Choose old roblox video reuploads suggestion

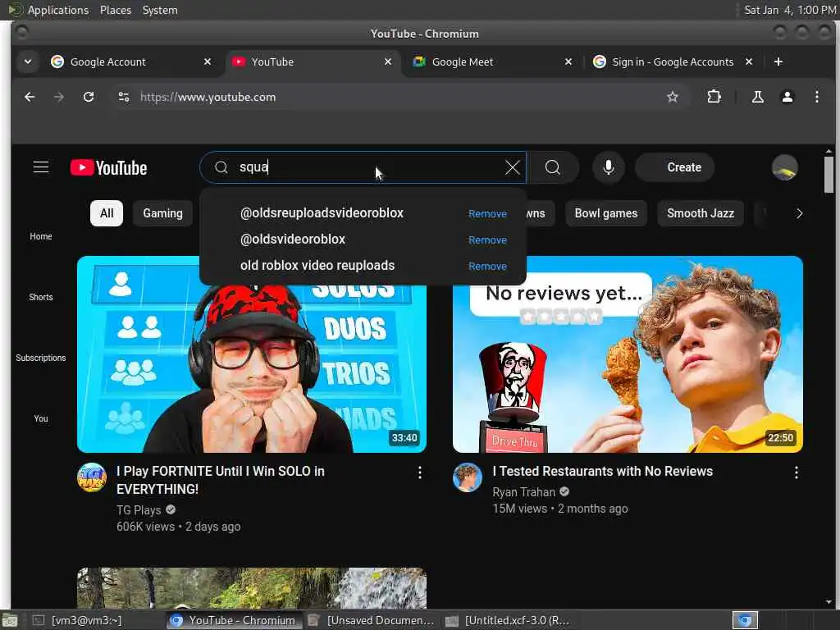[x=317, y=265]
